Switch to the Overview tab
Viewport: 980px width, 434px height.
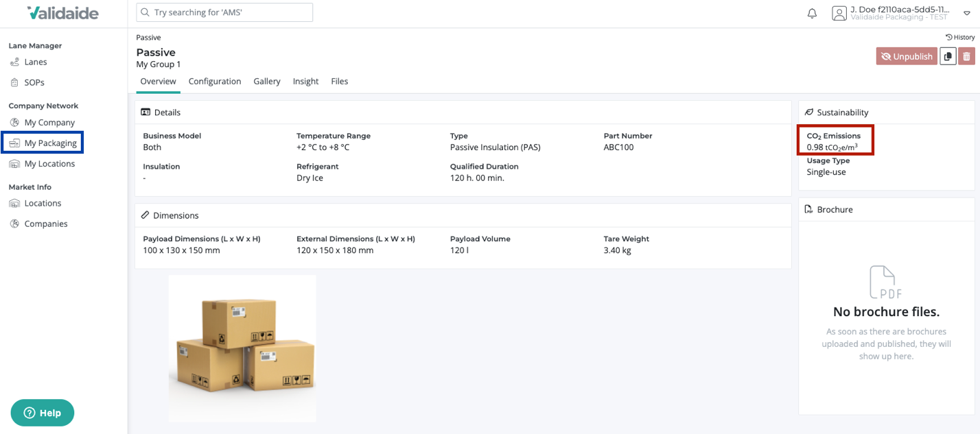tap(158, 82)
